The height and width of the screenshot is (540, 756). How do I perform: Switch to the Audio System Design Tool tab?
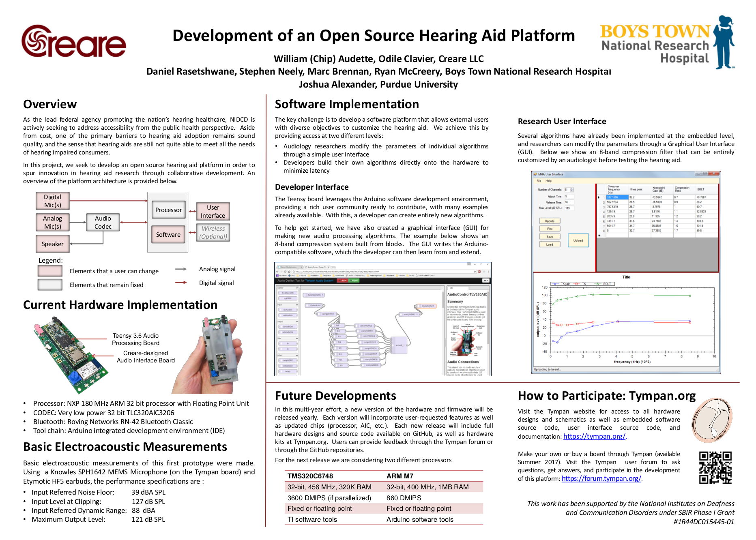point(316,267)
